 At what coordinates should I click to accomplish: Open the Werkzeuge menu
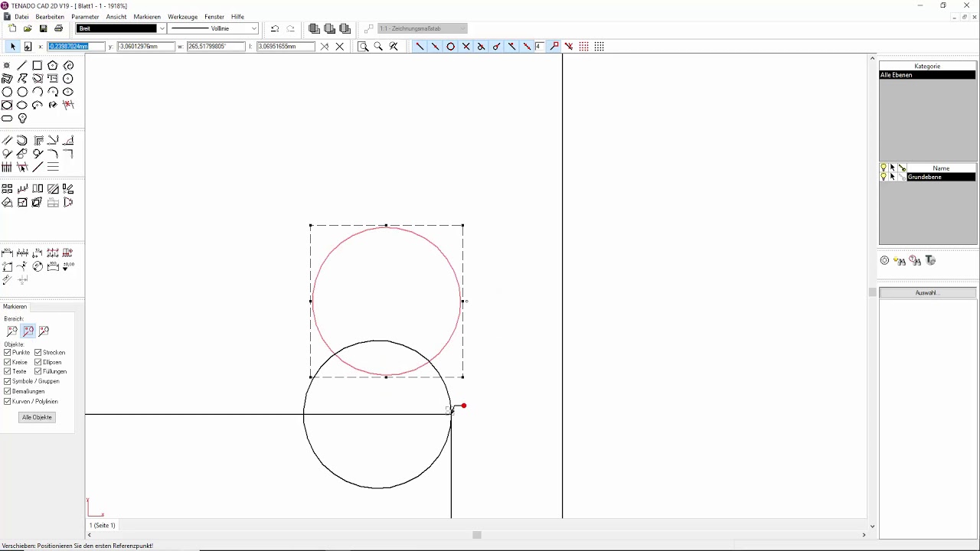tap(183, 16)
